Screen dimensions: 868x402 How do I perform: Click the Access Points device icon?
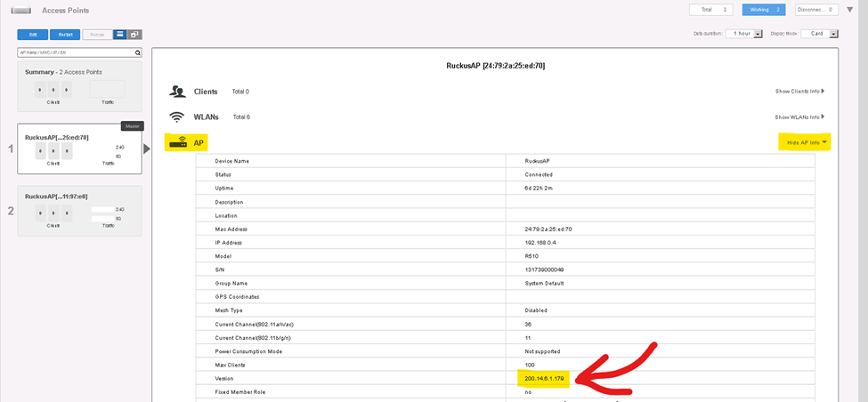20,11
